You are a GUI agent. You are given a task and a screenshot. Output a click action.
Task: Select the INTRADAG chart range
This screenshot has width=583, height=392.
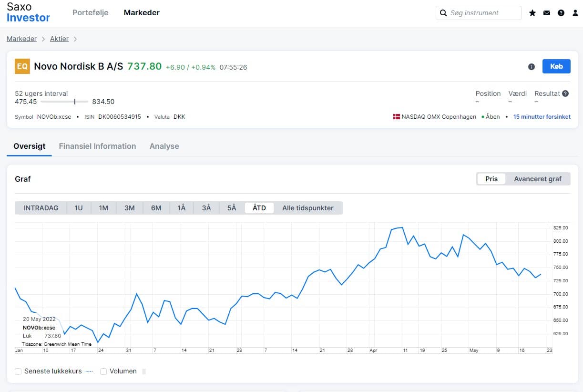point(41,208)
